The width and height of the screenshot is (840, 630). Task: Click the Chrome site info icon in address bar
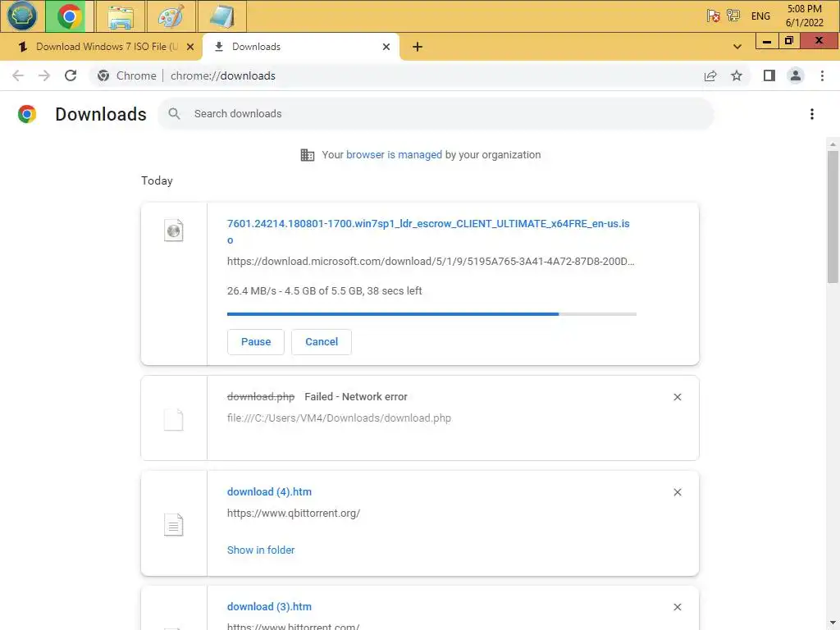pyautogui.click(x=103, y=75)
